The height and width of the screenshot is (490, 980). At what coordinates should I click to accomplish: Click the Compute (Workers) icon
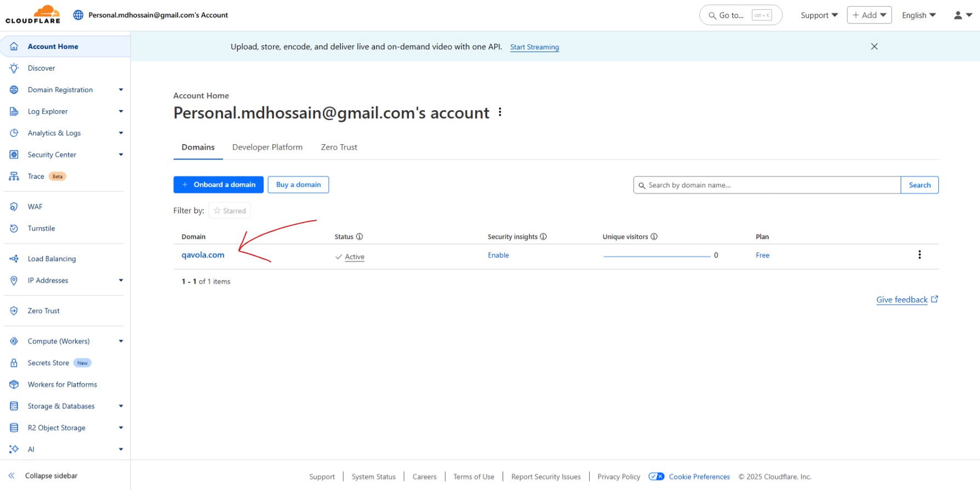[x=14, y=341]
